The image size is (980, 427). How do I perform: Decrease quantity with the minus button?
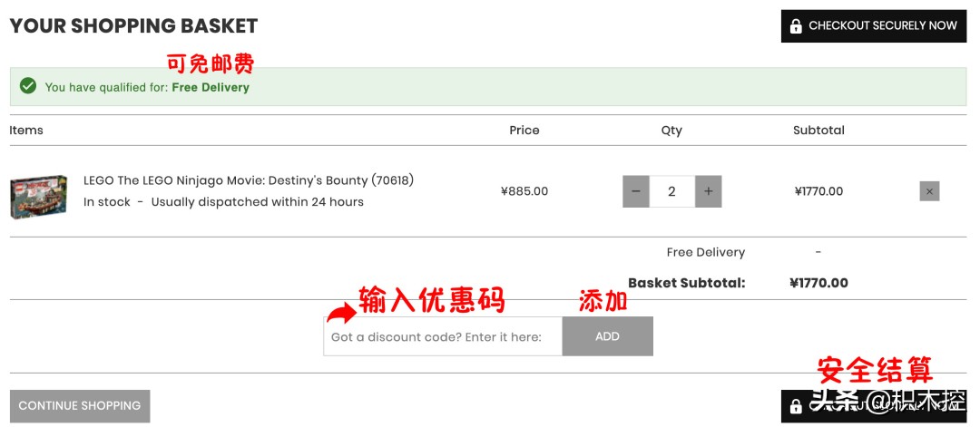point(636,191)
